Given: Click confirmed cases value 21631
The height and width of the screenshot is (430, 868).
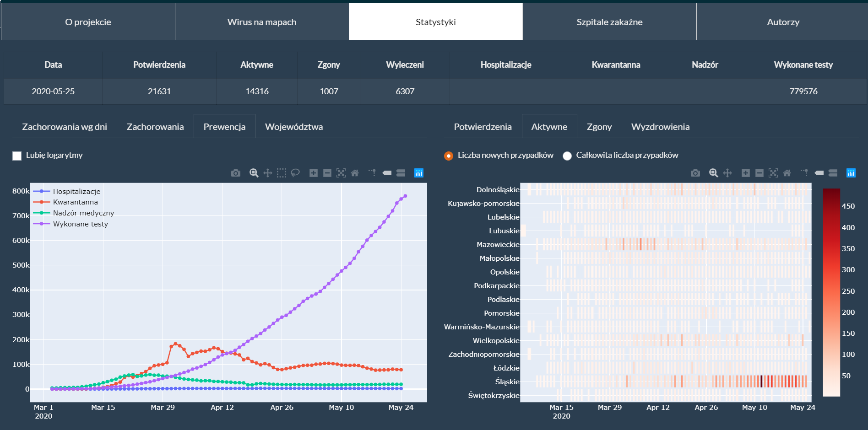Looking at the screenshot, I should click(x=159, y=91).
